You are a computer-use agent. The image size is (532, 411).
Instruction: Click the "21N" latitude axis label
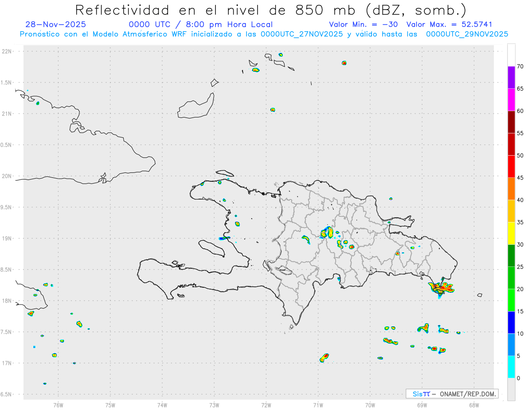(x=8, y=114)
